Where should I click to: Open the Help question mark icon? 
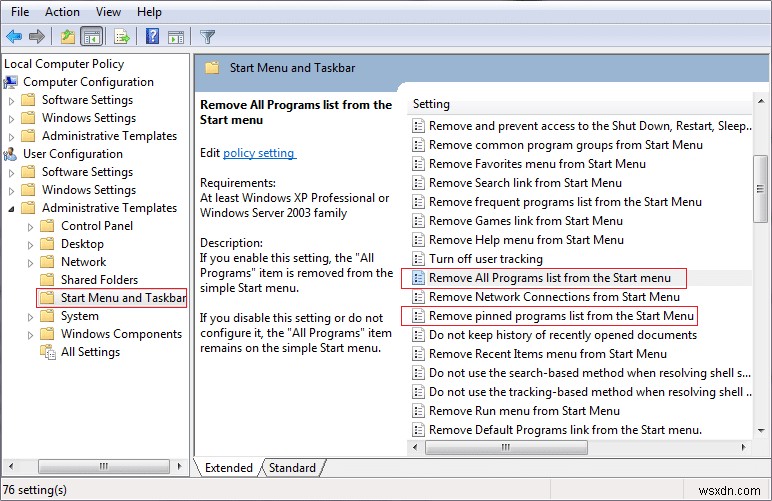click(153, 36)
